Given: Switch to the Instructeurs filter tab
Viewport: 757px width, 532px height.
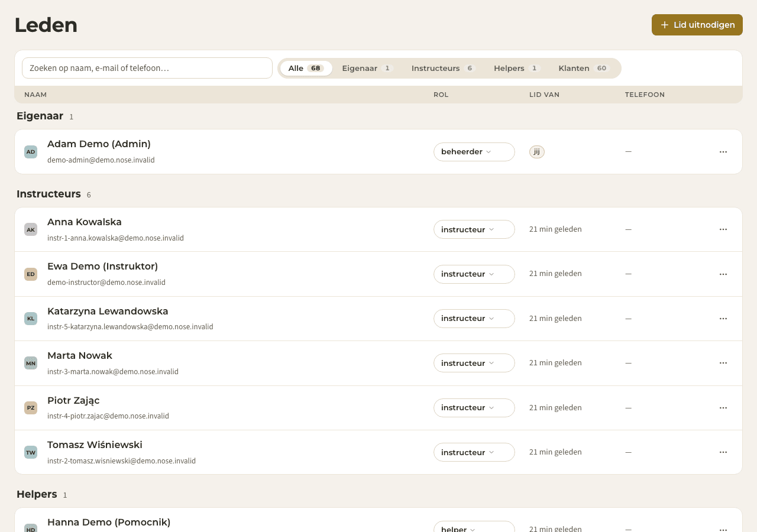Looking at the screenshot, I should [x=444, y=68].
